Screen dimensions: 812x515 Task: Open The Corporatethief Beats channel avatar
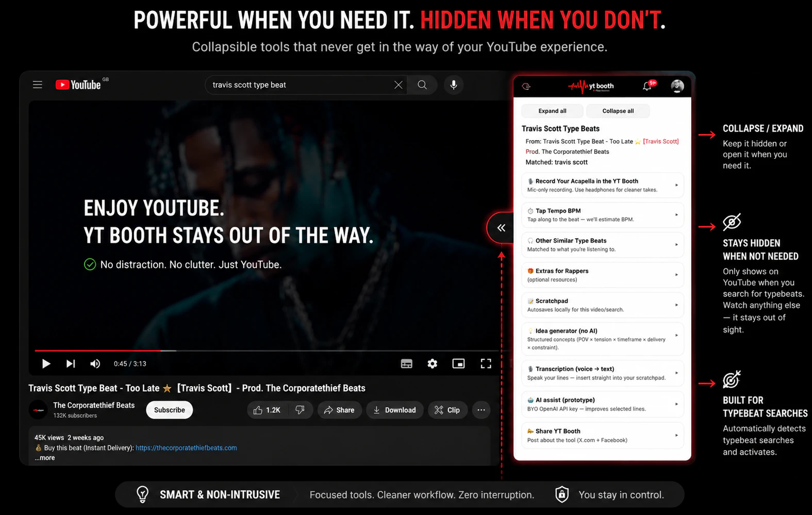(38, 410)
